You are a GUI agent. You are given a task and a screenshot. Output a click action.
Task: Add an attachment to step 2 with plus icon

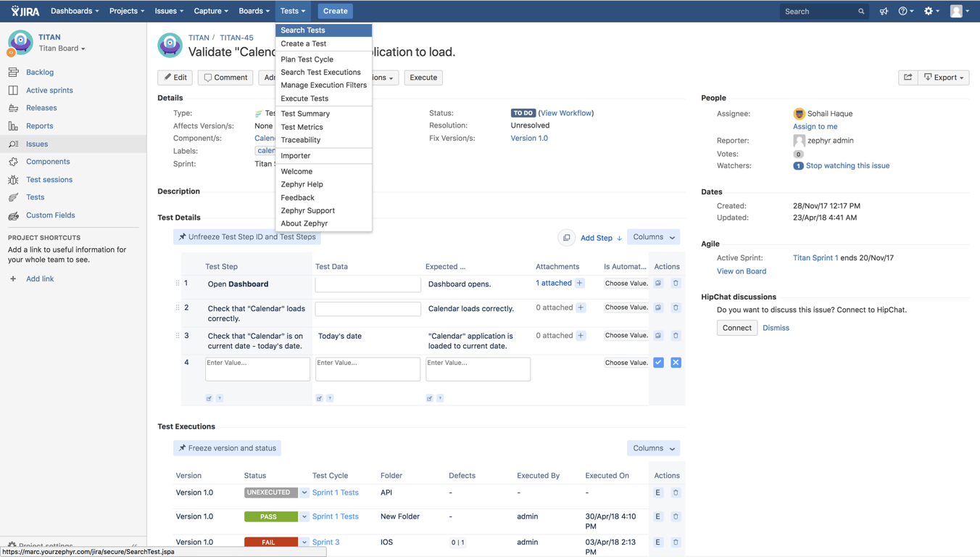581,308
